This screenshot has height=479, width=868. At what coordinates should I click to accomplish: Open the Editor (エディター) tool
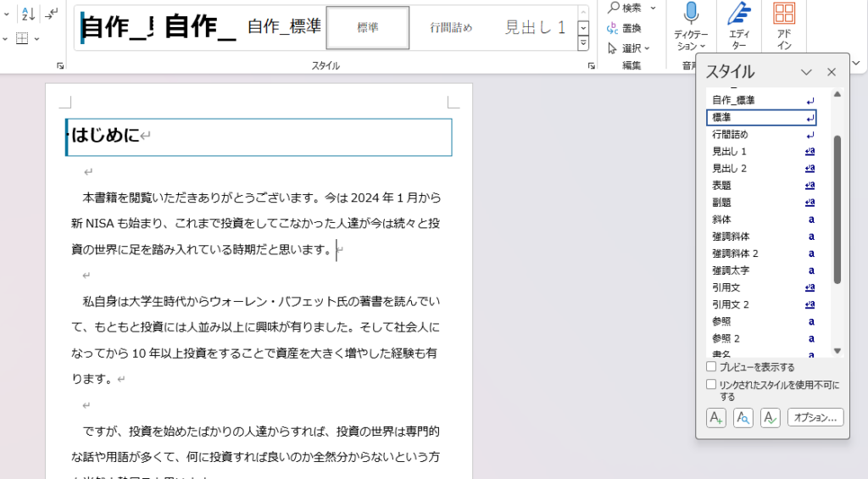[x=739, y=14]
